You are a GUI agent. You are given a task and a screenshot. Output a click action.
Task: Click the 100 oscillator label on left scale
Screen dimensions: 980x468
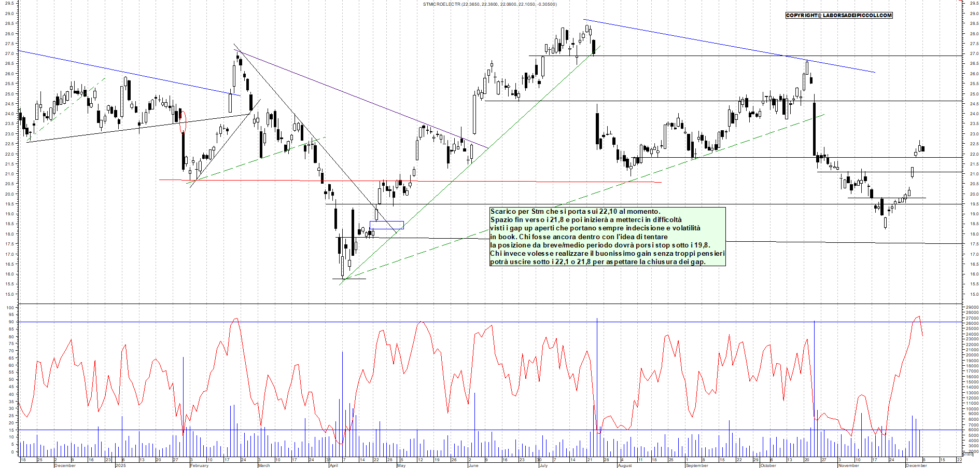[10, 308]
